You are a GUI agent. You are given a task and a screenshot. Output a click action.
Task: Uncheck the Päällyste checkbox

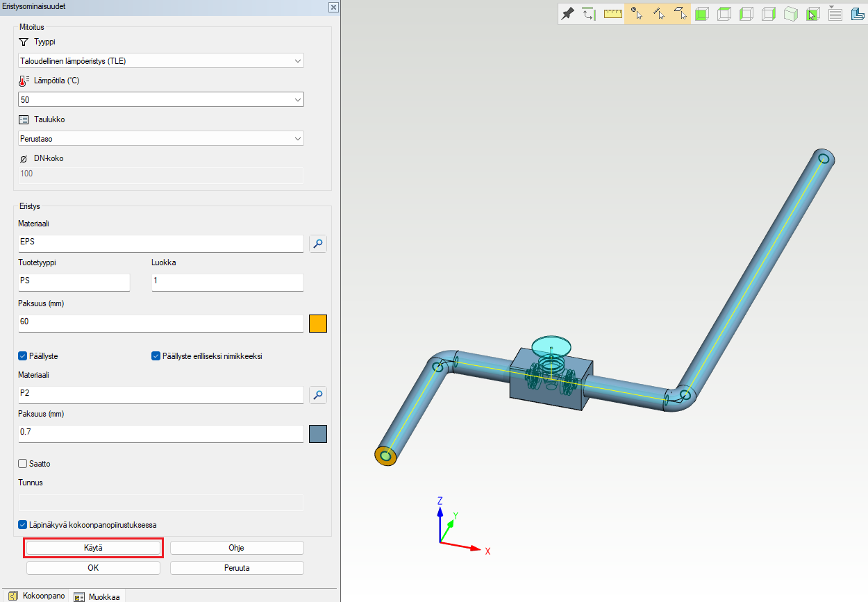(x=23, y=356)
